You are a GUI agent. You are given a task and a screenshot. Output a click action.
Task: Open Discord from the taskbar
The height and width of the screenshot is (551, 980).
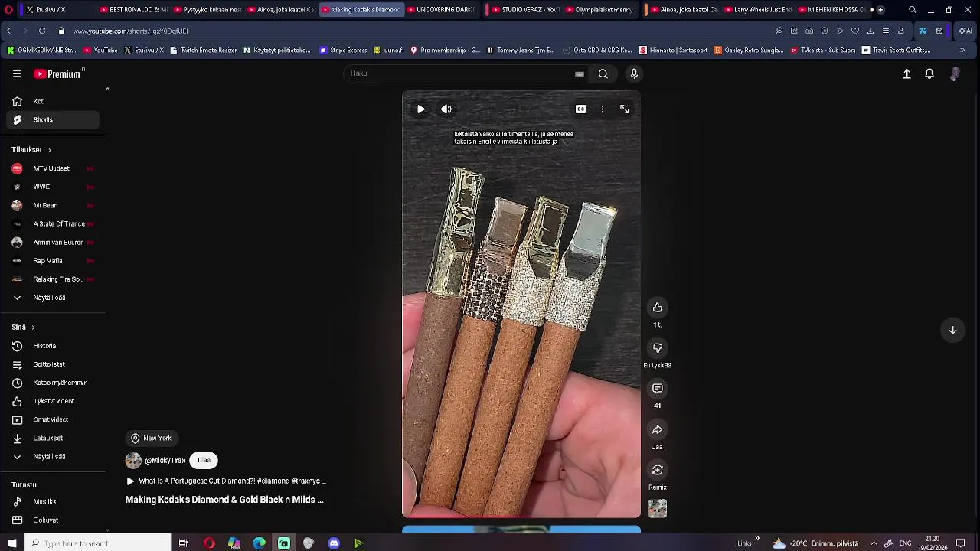click(334, 543)
